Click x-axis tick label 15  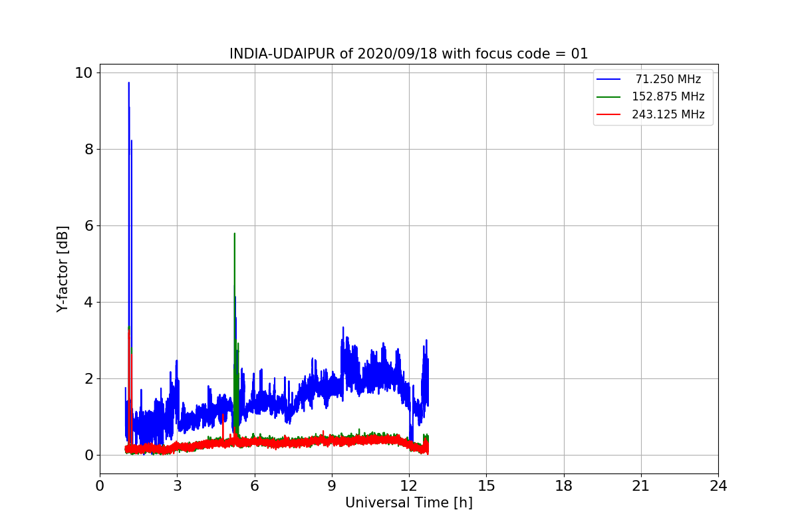pyautogui.click(x=486, y=486)
